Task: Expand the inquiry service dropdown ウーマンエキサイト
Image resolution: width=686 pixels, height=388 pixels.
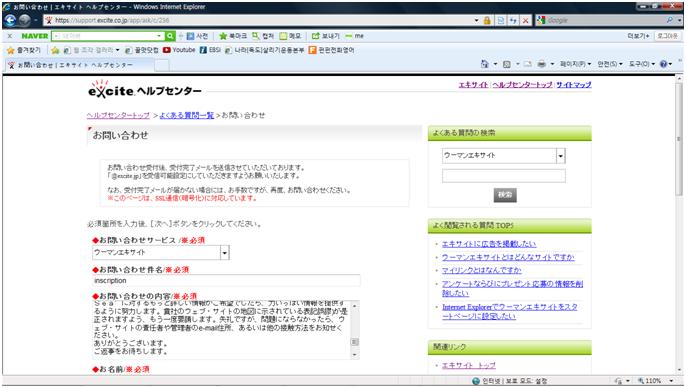Action: [224, 252]
